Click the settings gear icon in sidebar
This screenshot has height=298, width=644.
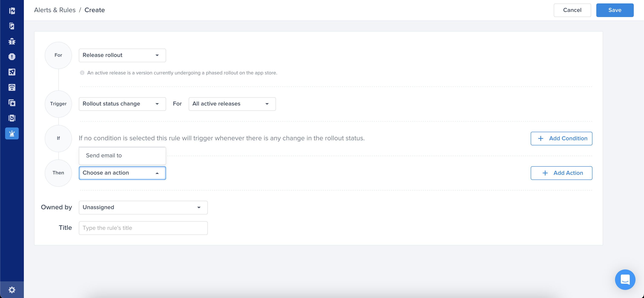point(11,290)
